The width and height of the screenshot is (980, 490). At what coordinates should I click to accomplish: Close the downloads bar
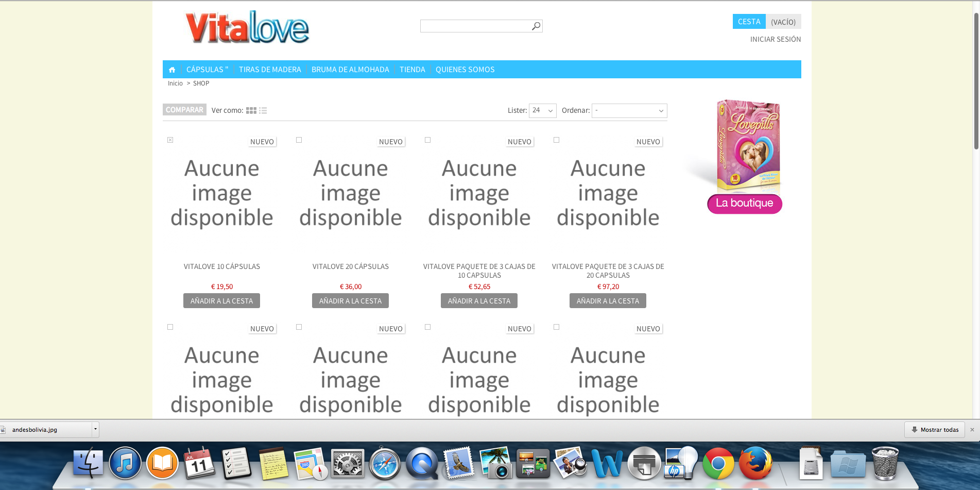click(972, 430)
